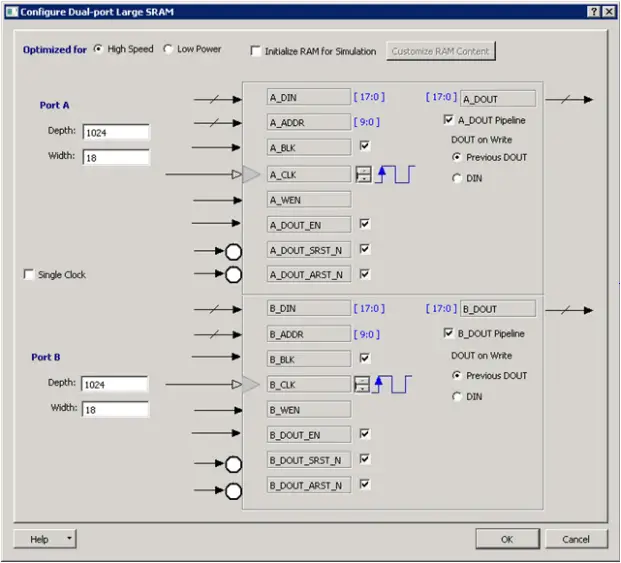Edit the A_ADDR port name field
Screen dimensions: 621x563
309,122
